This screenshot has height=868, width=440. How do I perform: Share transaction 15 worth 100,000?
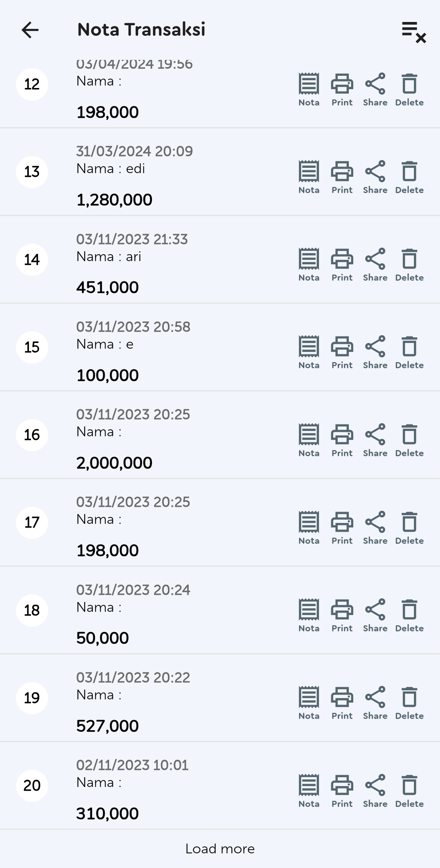point(375,352)
